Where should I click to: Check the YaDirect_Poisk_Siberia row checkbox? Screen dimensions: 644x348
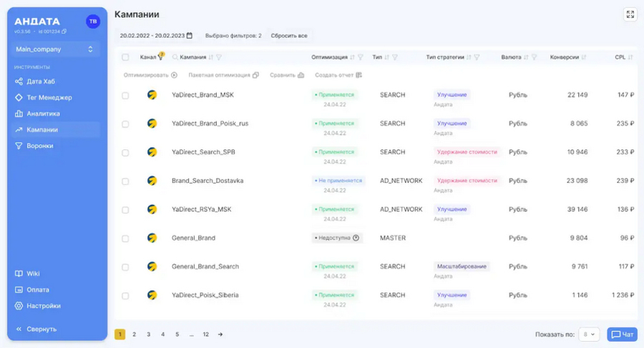tap(125, 296)
